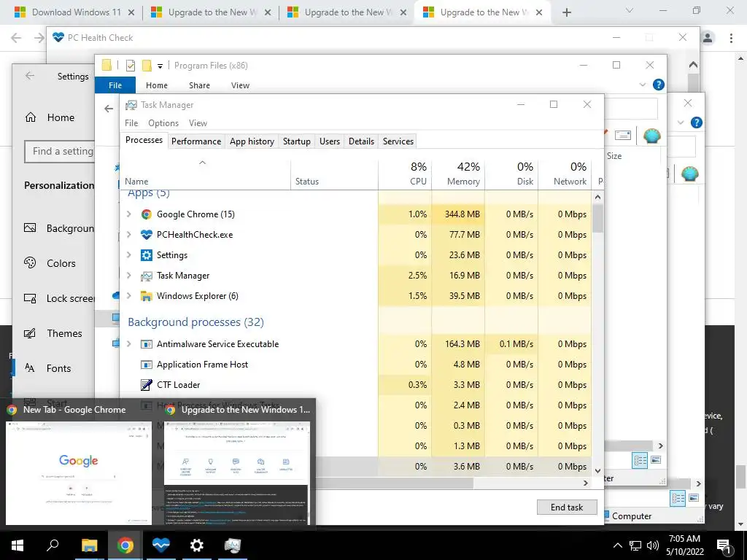This screenshot has width=747, height=560.
Task: Open the Services tab
Action: click(x=398, y=141)
